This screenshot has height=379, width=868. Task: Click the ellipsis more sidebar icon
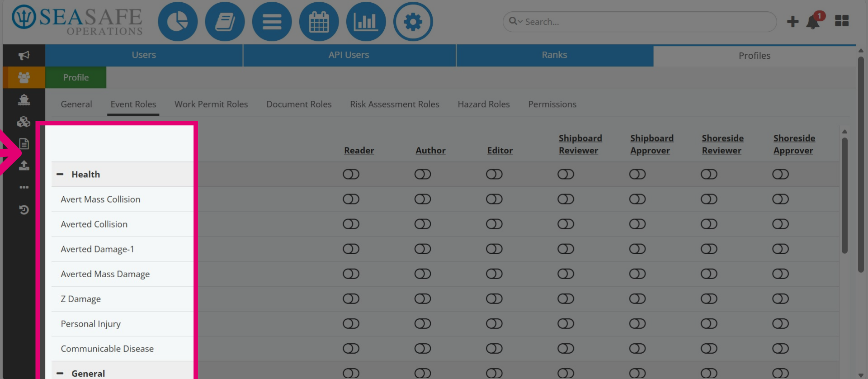pyautogui.click(x=24, y=187)
